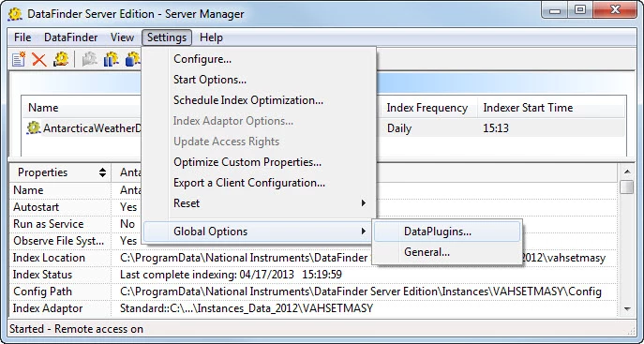Screen dimensions: 644x344
Task: Click the properties scrollbar thumb
Action: (627, 187)
